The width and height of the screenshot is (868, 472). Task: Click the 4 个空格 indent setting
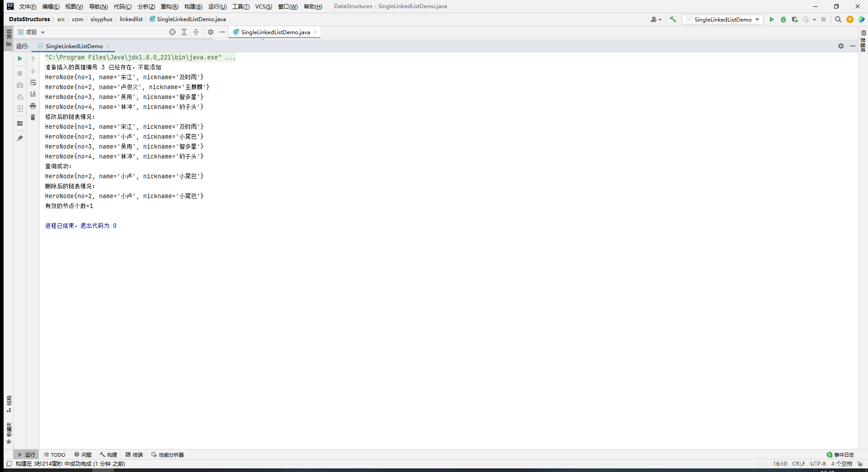(841, 463)
